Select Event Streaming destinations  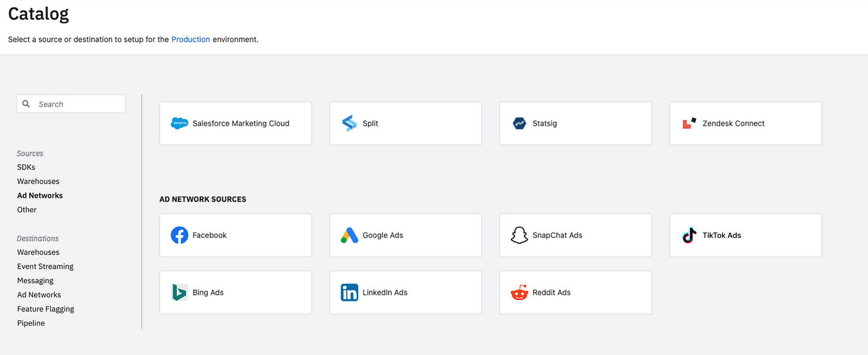click(45, 267)
